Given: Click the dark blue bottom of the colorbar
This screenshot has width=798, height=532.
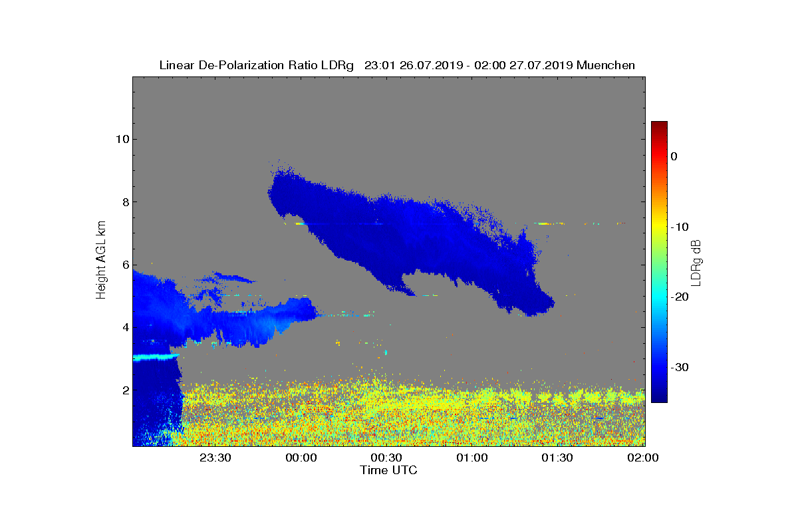Looking at the screenshot, I should click(659, 396).
